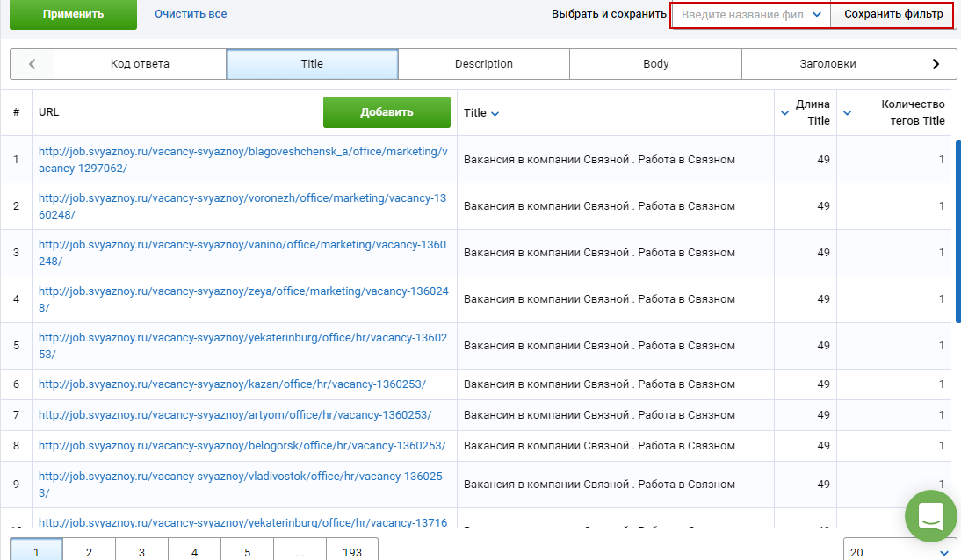961x560 pixels.
Task: Open the belogorsk hr vacancy URL
Action: coord(242,445)
